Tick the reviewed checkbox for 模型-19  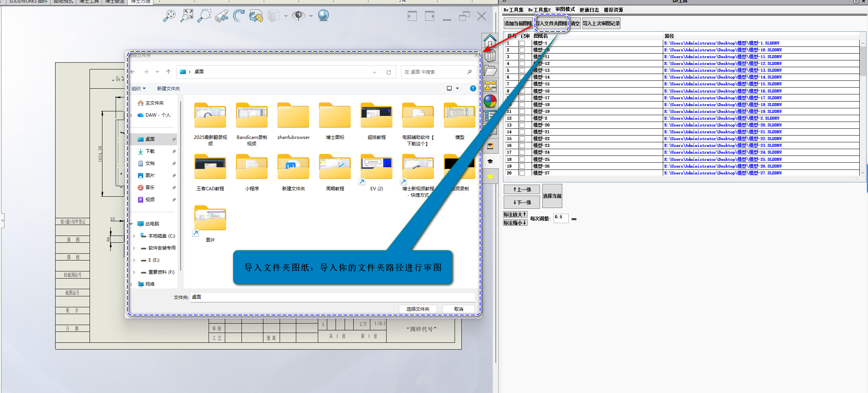522,112
